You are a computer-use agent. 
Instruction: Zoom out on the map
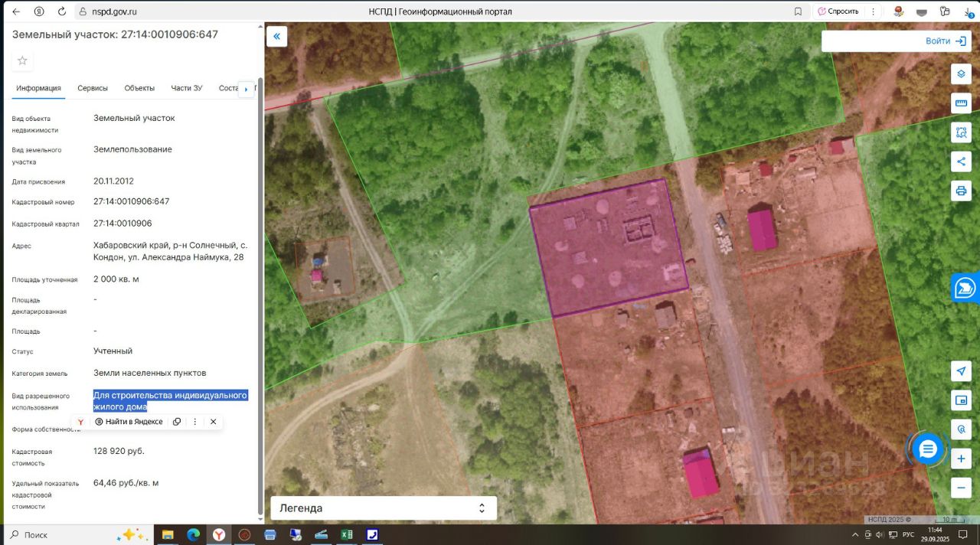click(x=961, y=487)
